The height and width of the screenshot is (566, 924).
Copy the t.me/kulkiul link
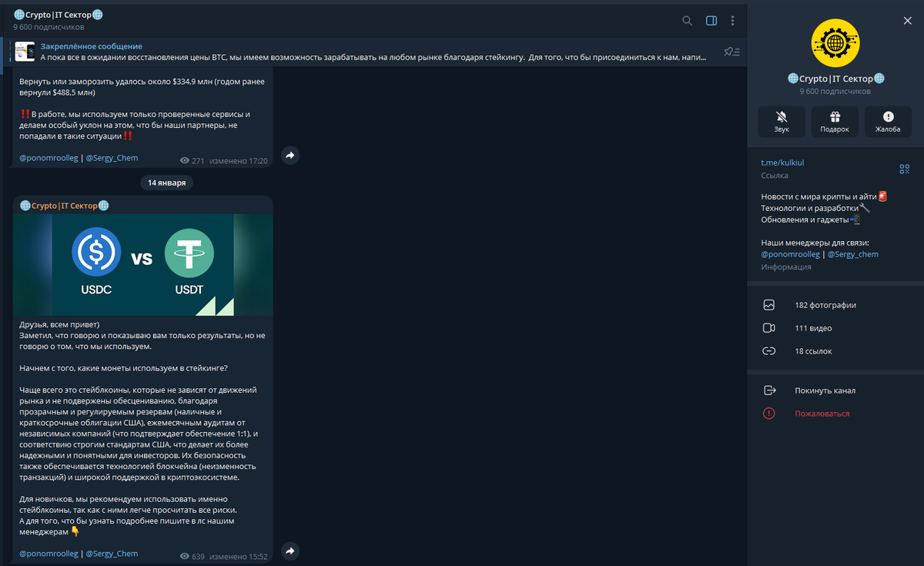click(782, 162)
